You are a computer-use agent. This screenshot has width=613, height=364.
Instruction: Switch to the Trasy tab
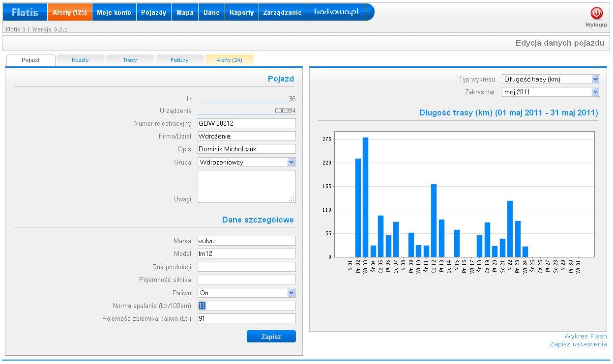pos(130,60)
